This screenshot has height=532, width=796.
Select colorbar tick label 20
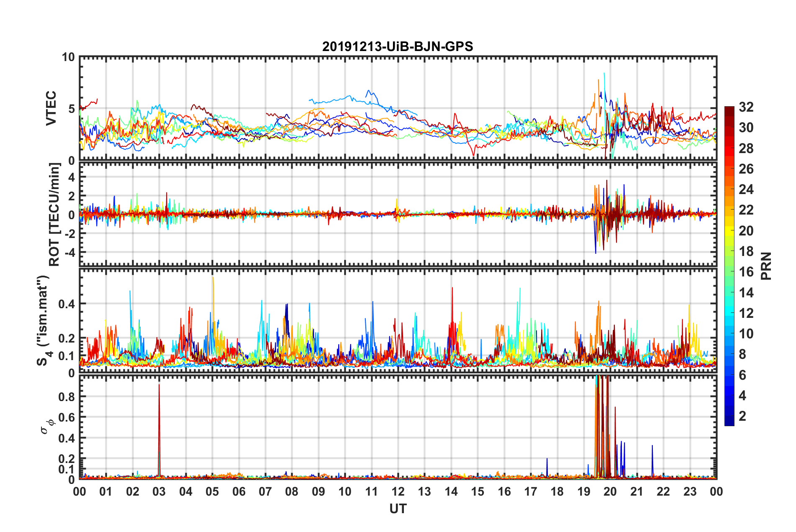point(746,231)
